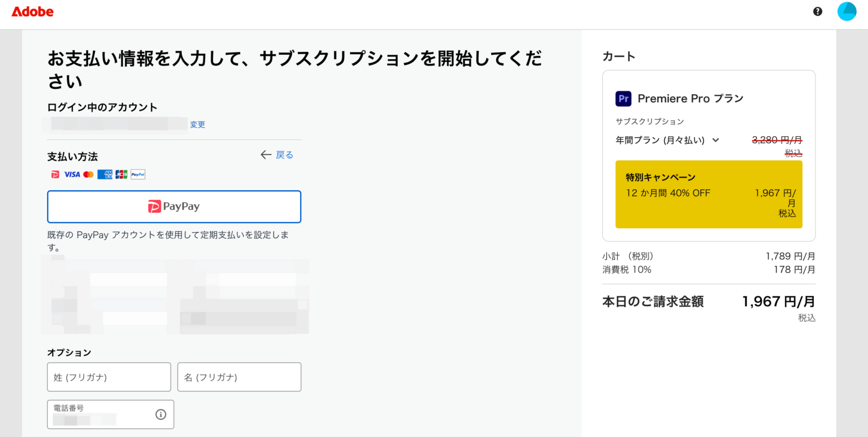Click the 姓 (フリガナ) input field

(x=108, y=377)
